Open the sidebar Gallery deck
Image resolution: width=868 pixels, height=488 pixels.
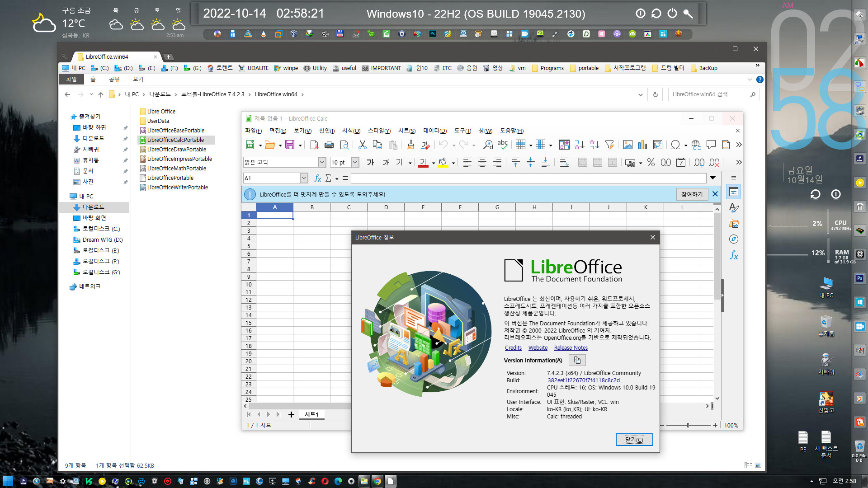point(733,223)
